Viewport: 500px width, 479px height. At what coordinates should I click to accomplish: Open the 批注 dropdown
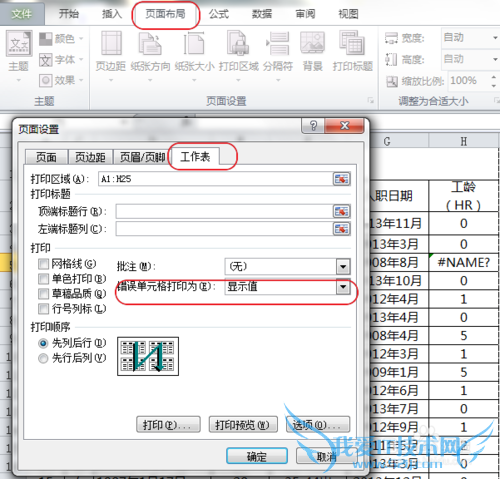[x=343, y=267]
